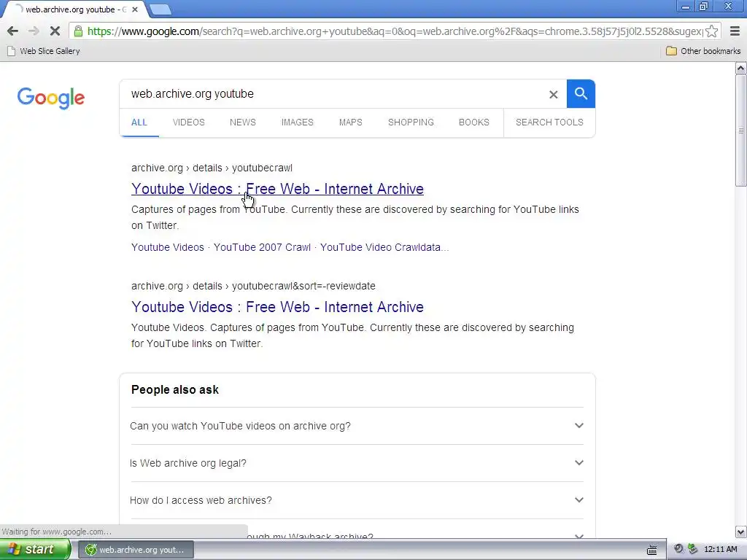Stop page loading with X button
This screenshot has width=747, height=560.
(55, 31)
